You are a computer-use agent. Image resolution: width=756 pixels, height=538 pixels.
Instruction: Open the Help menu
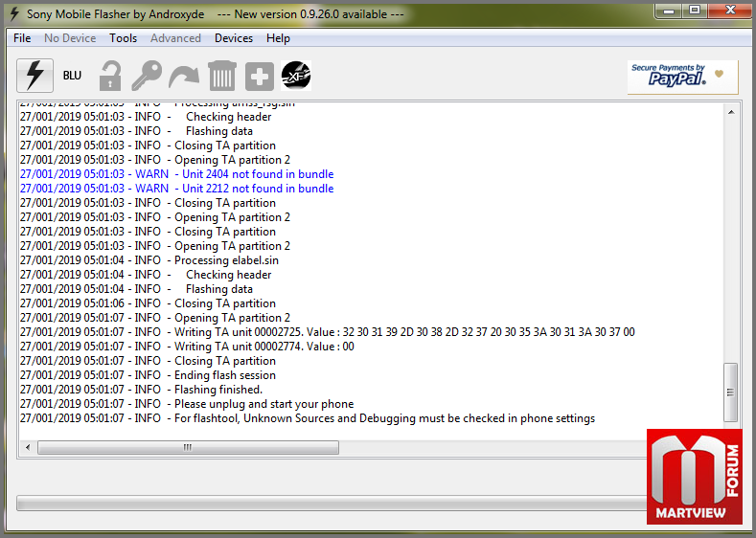278,38
